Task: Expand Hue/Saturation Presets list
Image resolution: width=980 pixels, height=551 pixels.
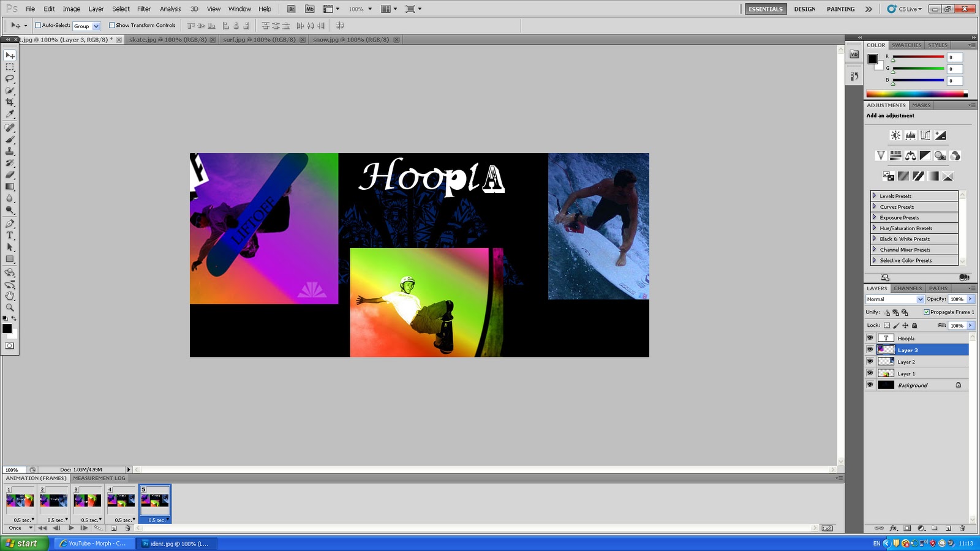Action: pos(874,228)
